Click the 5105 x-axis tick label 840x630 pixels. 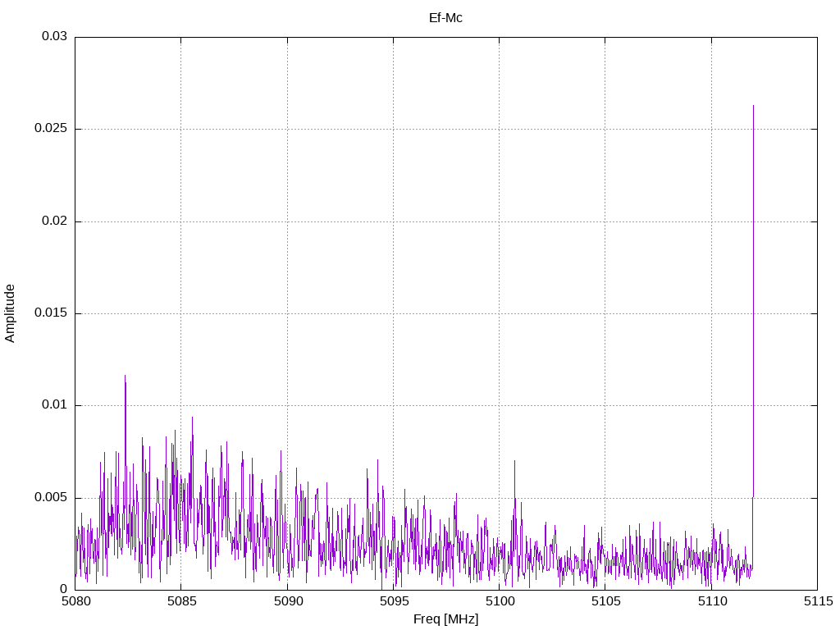[x=606, y=601]
